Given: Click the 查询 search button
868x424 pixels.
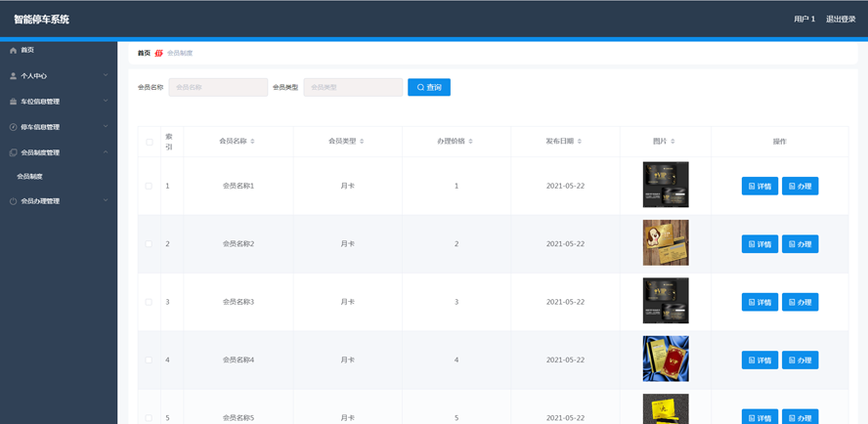Looking at the screenshot, I should (429, 87).
